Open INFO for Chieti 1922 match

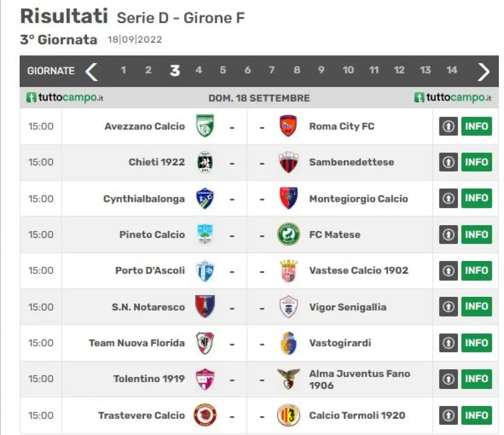point(476,162)
